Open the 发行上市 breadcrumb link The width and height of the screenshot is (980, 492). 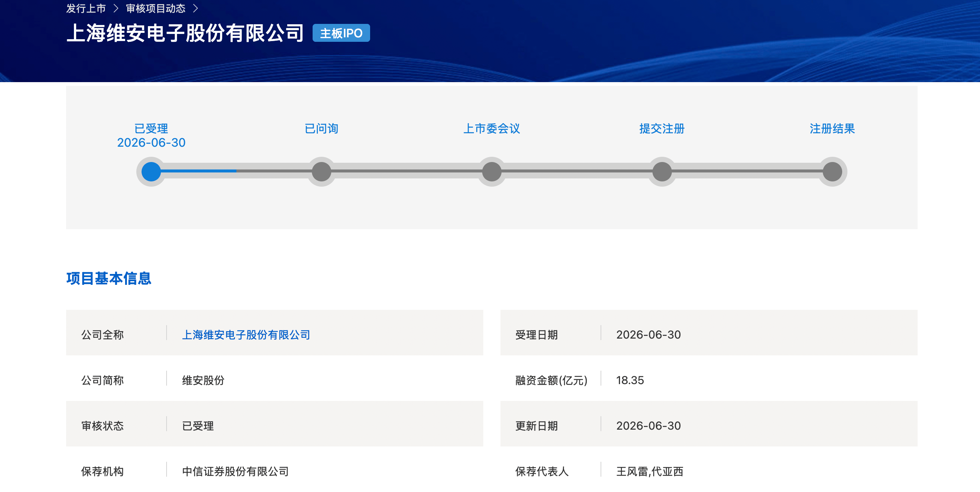point(86,8)
